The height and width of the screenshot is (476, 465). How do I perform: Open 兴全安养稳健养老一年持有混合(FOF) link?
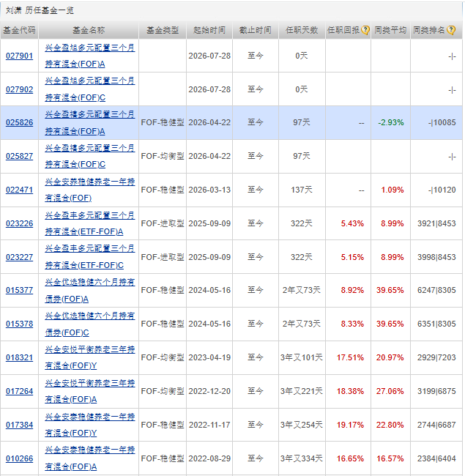[90, 190]
